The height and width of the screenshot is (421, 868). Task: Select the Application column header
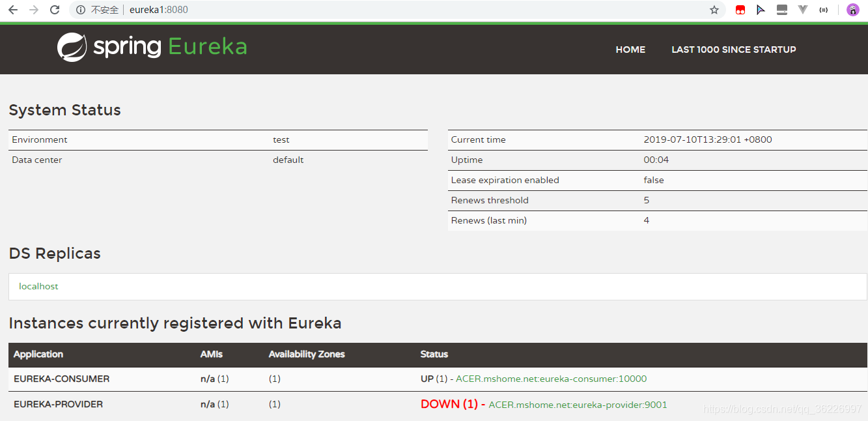click(38, 354)
